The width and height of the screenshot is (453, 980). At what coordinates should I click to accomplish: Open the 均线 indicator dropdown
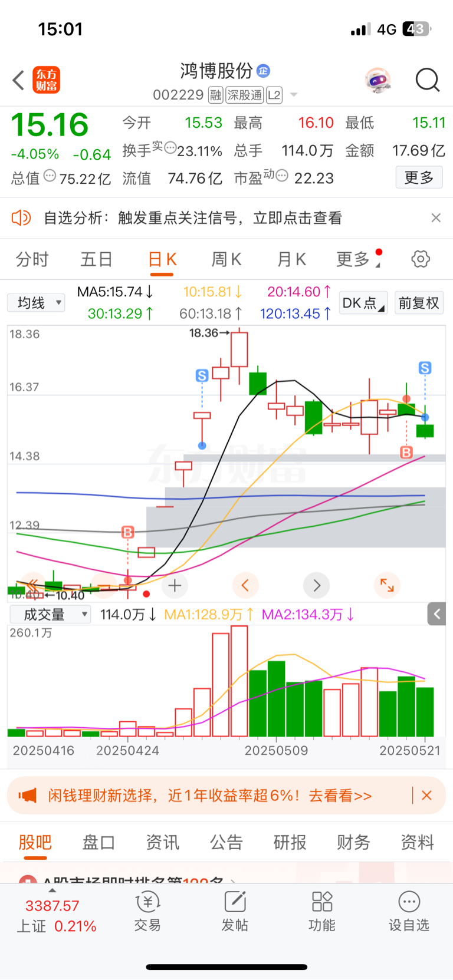(x=36, y=303)
